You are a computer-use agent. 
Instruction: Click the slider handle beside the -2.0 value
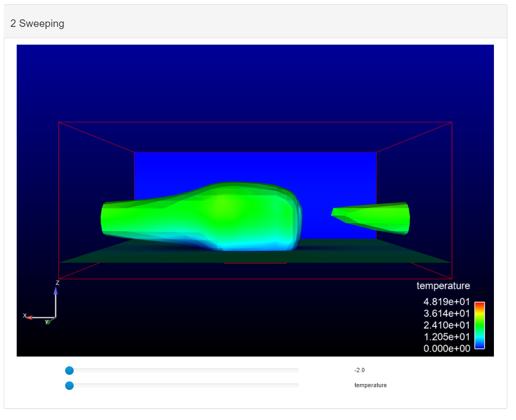click(69, 371)
